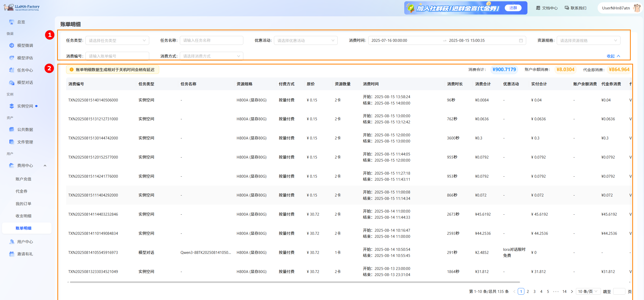Open 任务中心 task center icon
Screen dimensions: 644x300
click(11, 70)
